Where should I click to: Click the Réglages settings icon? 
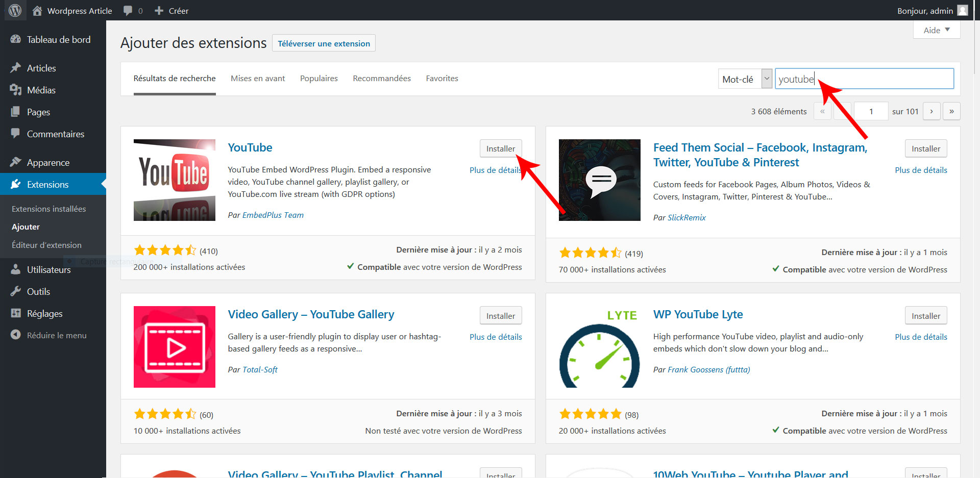pyautogui.click(x=16, y=313)
